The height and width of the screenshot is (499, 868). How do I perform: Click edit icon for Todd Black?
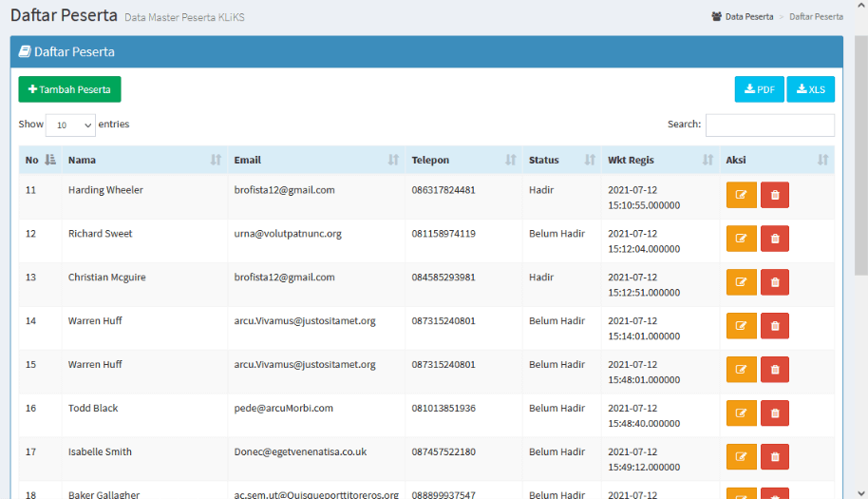tap(741, 413)
